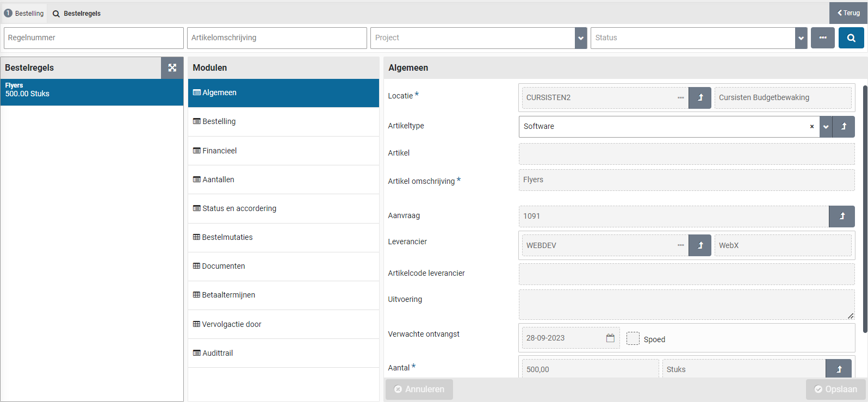
Task: Open calendar picker for Verwachte ontvangst
Action: click(610, 338)
